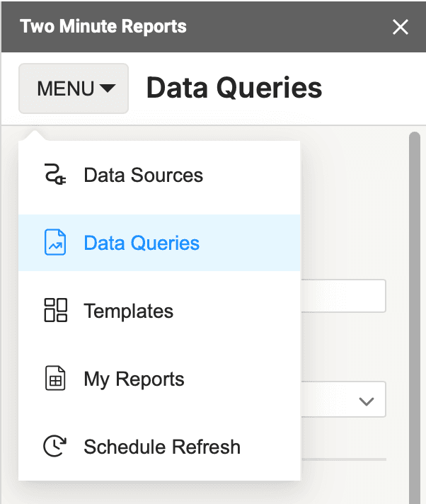Click the partially hidden text input field
The width and height of the screenshot is (426, 504).
(x=343, y=296)
